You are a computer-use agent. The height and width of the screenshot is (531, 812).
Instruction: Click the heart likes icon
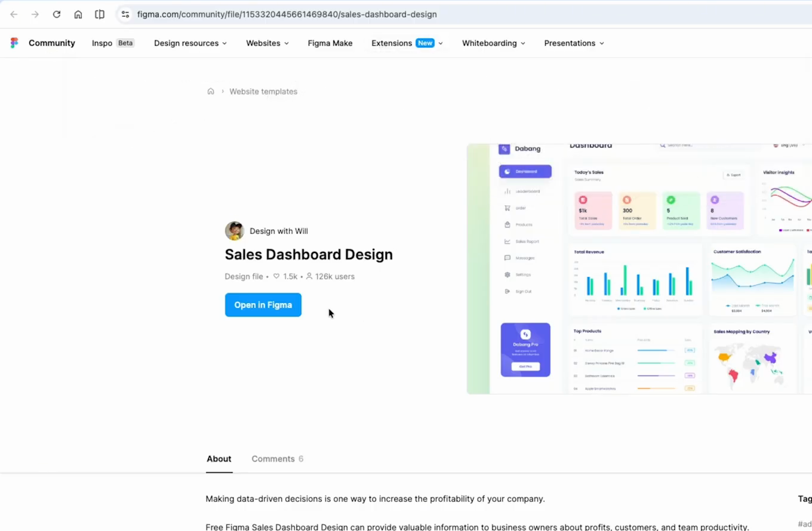coord(276,276)
